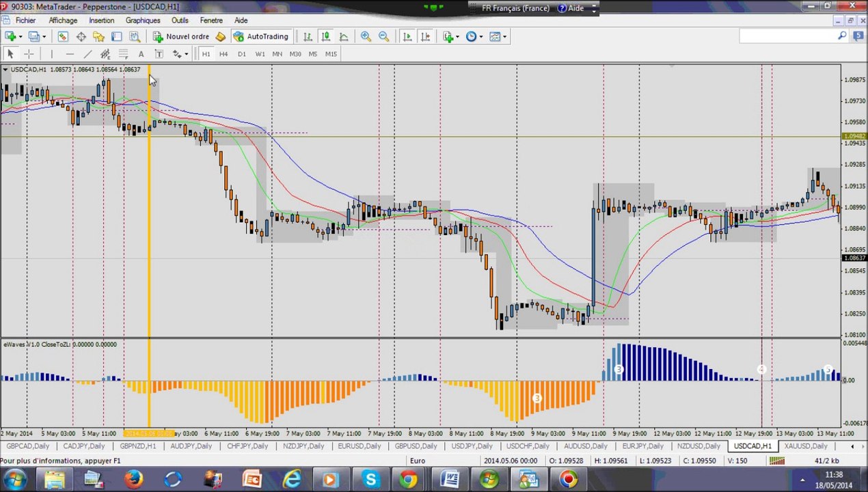The image size is (868, 492).
Task: Open Skype from the taskbar
Action: pyautogui.click(x=370, y=480)
